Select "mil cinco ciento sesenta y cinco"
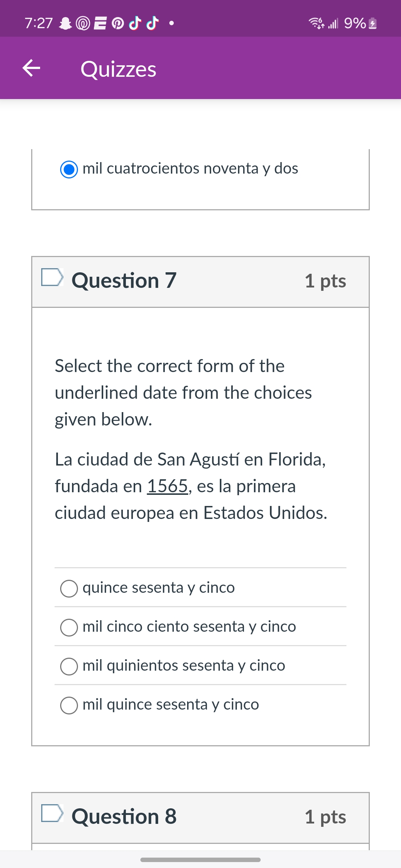The image size is (401, 868). click(69, 628)
